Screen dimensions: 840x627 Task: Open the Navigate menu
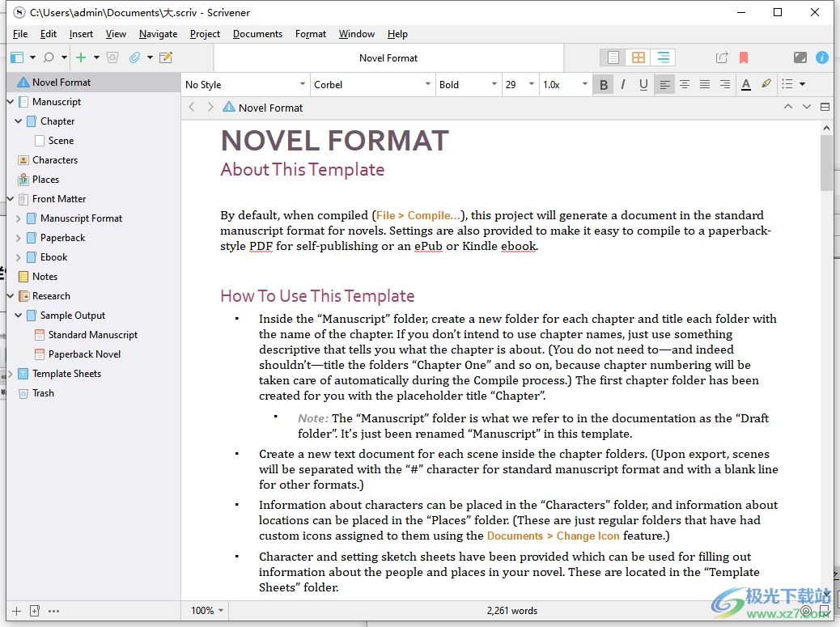coord(158,34)
